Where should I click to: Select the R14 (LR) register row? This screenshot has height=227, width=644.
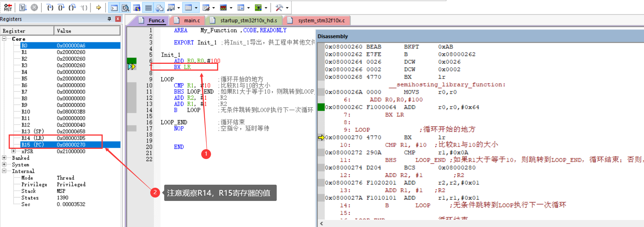pos(70,138)
